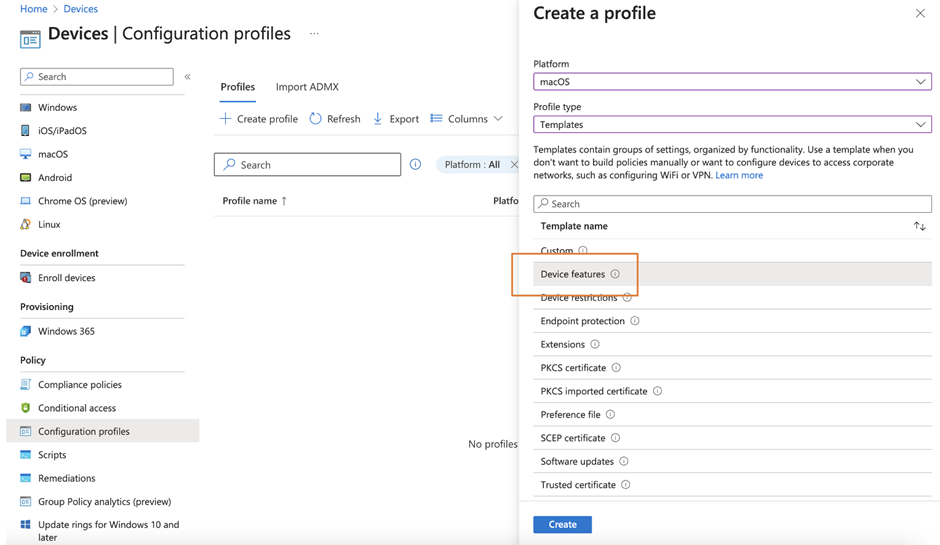Click the Windows icon in sidebar
Viewport: 940px width, 545px height.
click(25, 107)
